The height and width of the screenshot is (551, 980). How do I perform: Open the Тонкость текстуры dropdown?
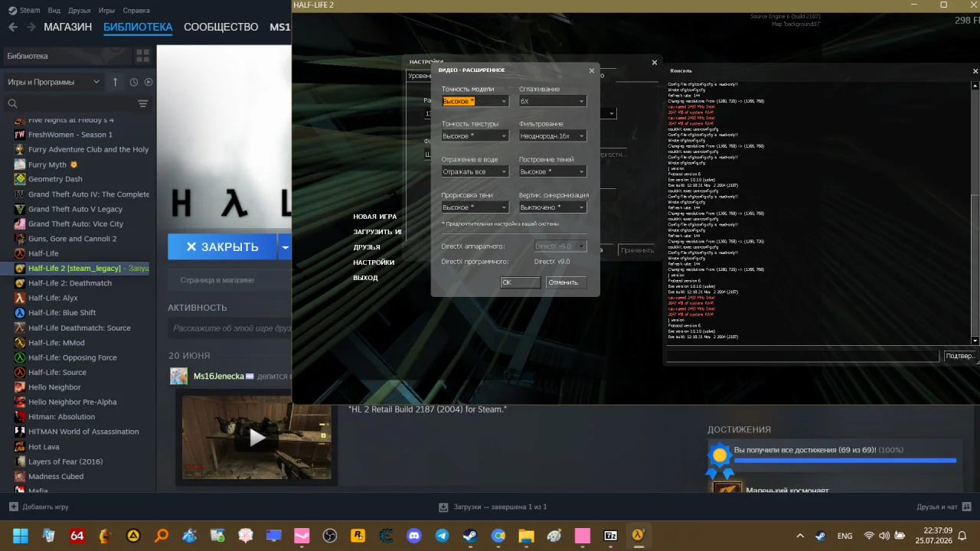(475, 136)
